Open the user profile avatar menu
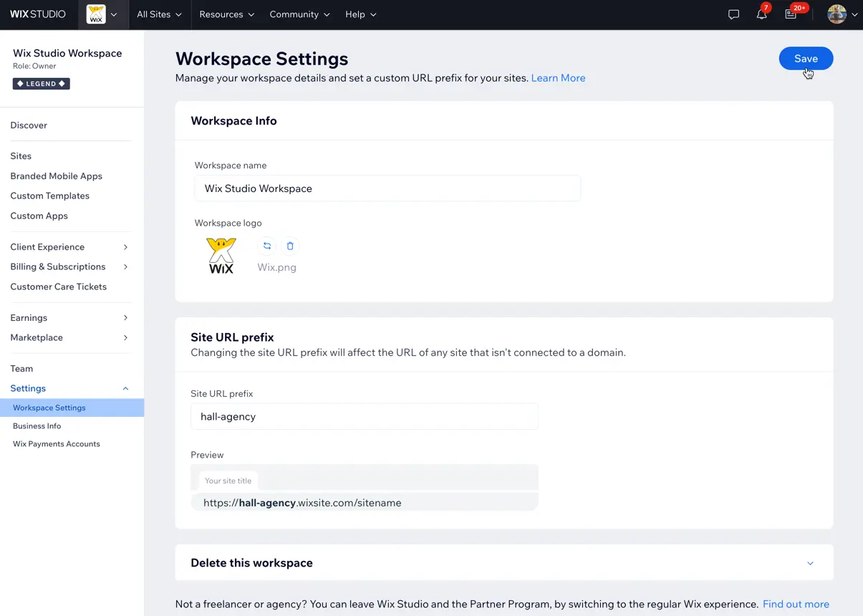The width and height of the screenshot is (863, 616). pos(842,14)
